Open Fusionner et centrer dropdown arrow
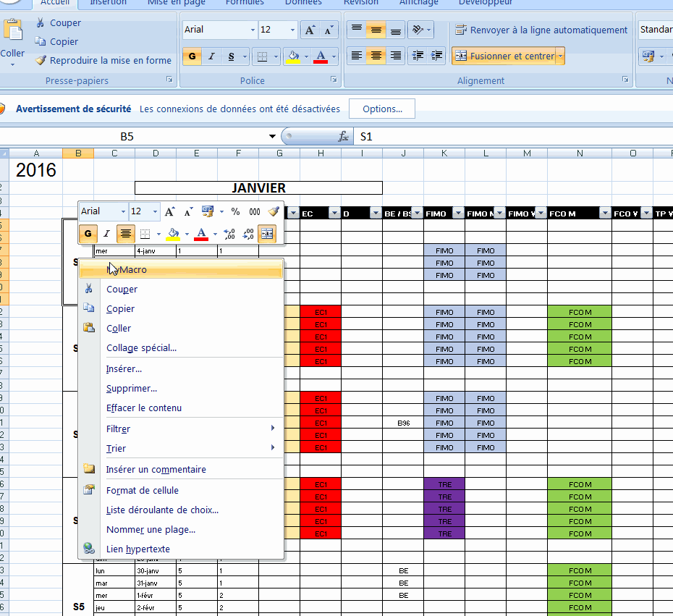This screenshot has height=616, width=673. point(560,56)
